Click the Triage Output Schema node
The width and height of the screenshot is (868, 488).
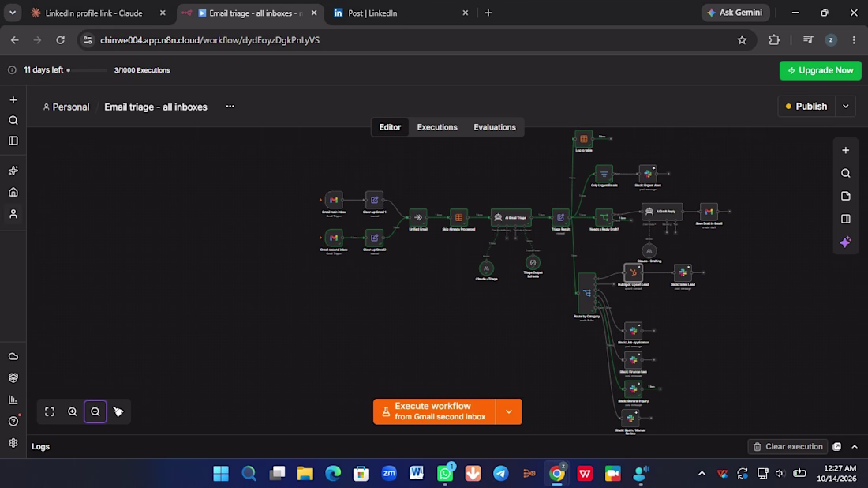[x=533, y=262]
